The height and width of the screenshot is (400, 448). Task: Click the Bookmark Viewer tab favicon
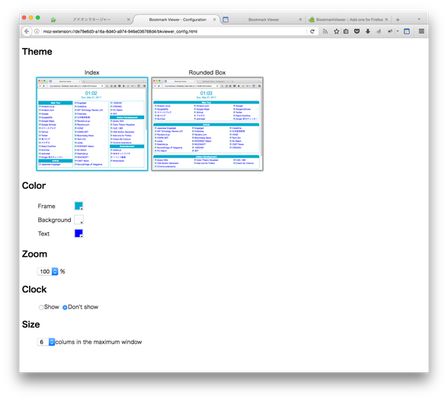225,20
